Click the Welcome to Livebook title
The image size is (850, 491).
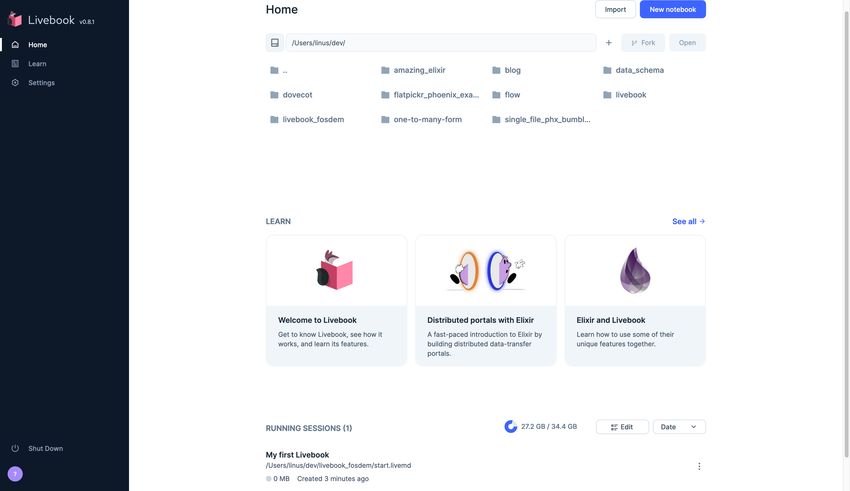tap(317, 320)
